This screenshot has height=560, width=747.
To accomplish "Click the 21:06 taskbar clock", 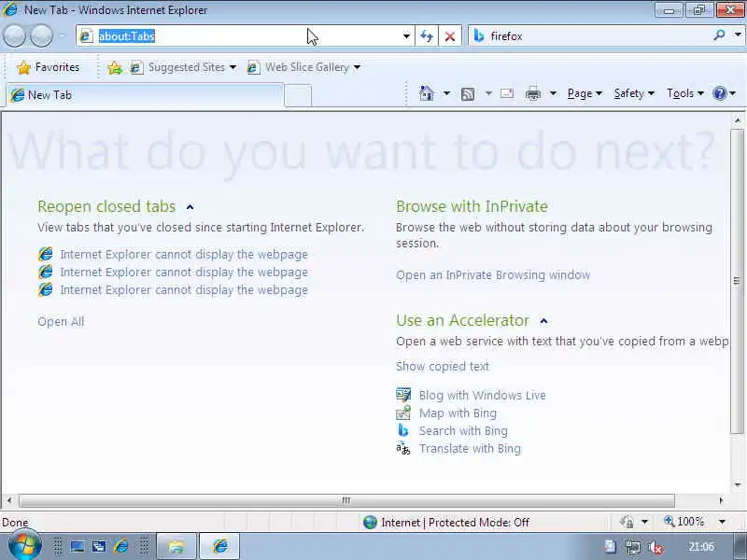I will pyautogui.click(x=701, y=546).
